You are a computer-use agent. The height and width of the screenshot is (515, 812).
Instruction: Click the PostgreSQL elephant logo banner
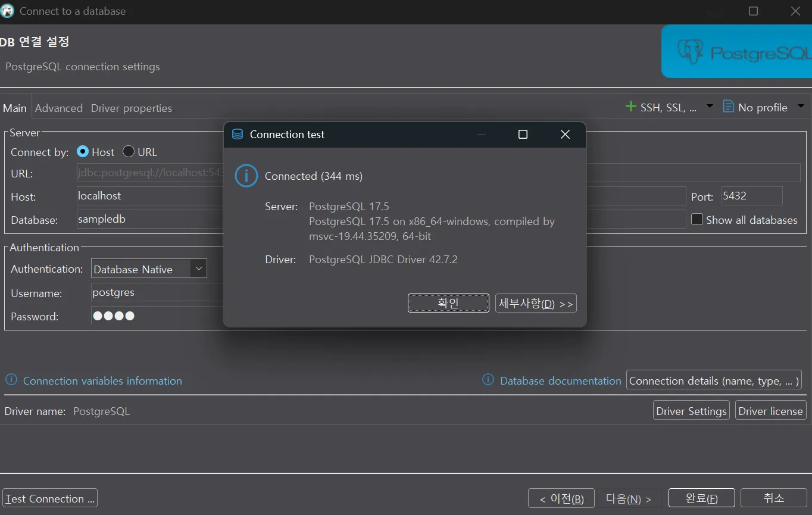coord(737,51)
